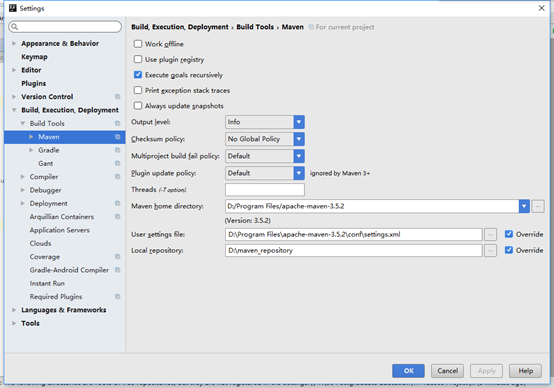Click project-level icon beside Required Plugins

pyautogui.click(x=118, y=296)
